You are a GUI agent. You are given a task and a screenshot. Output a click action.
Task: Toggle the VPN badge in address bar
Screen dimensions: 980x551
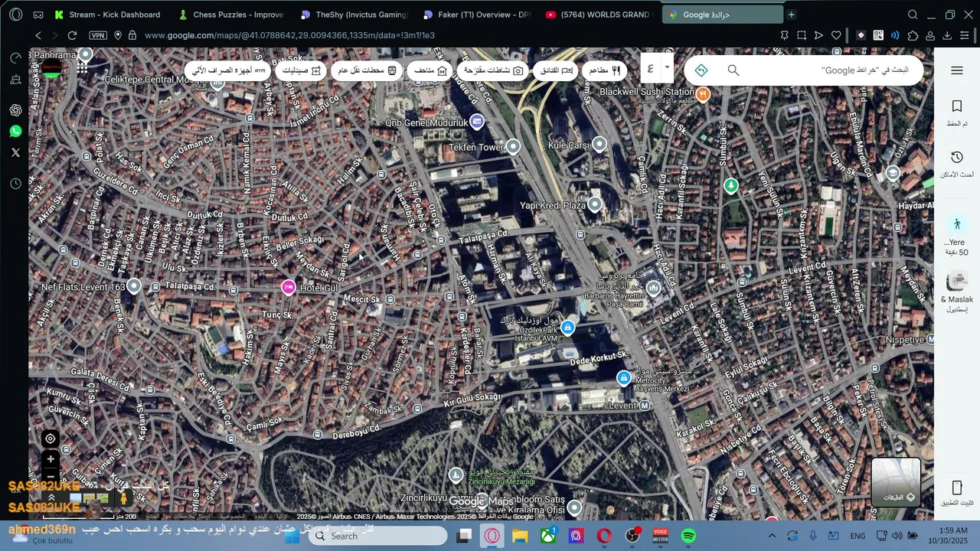pyautogui.click(x=98, y=35)
